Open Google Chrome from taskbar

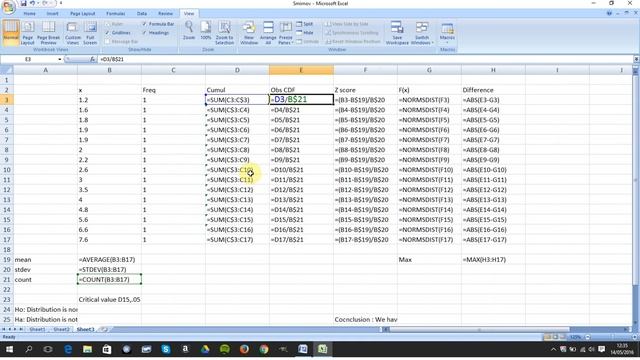pyautogui.click(x=264, y=349)
